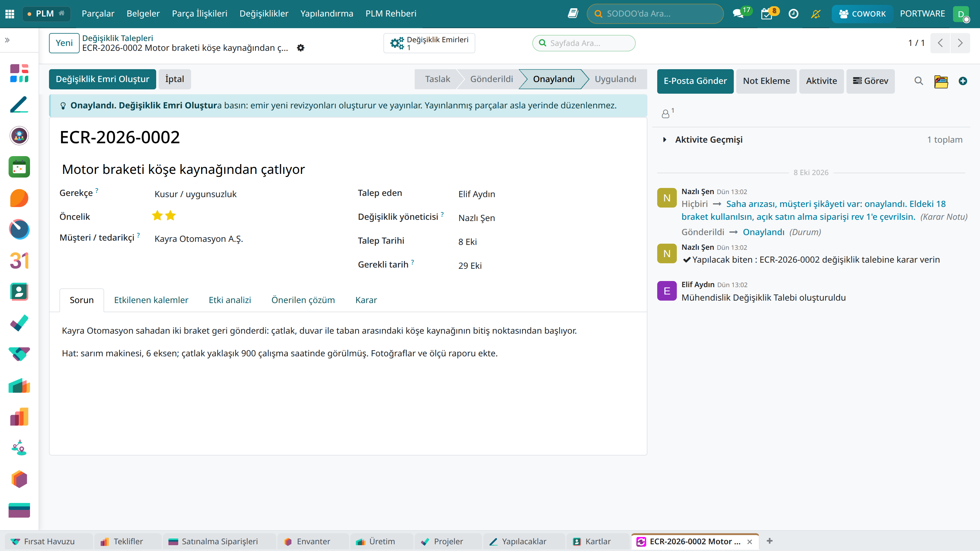Toggle the muted notifications bell icon

pyautogui.click(x=816, y=14)
